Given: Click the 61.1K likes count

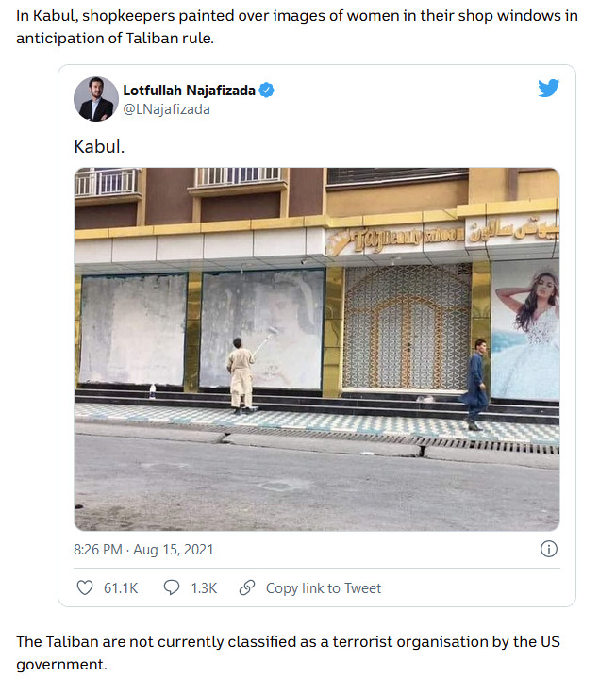Looking at the screenshot, I should click(121, 588).
